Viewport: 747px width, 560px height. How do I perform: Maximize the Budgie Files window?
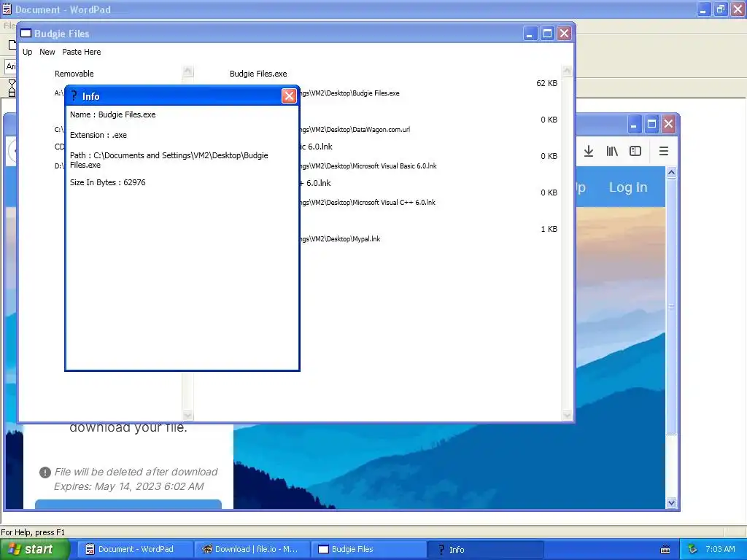pyautogui.click(x=547, y=34)
